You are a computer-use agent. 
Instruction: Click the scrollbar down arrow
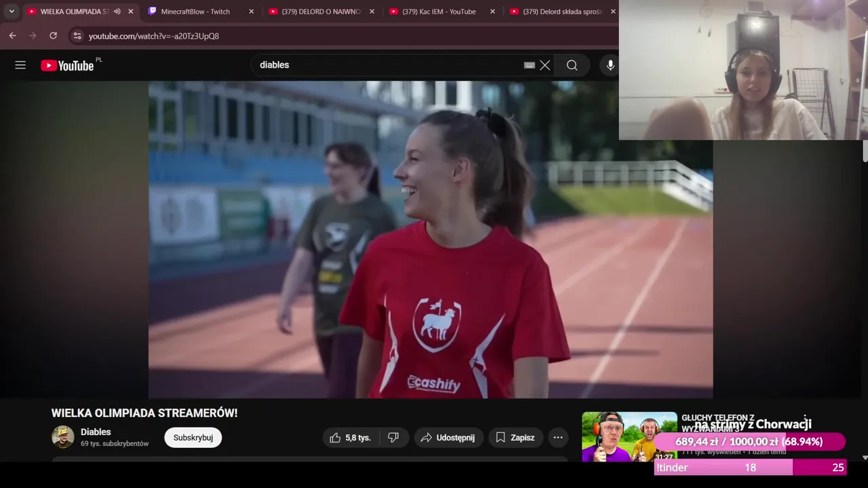click(865, 457)
